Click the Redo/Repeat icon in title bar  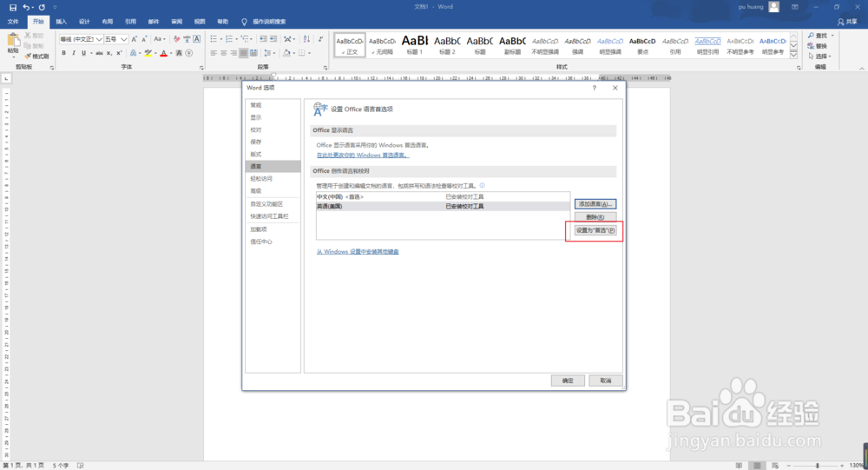[42, 7]
